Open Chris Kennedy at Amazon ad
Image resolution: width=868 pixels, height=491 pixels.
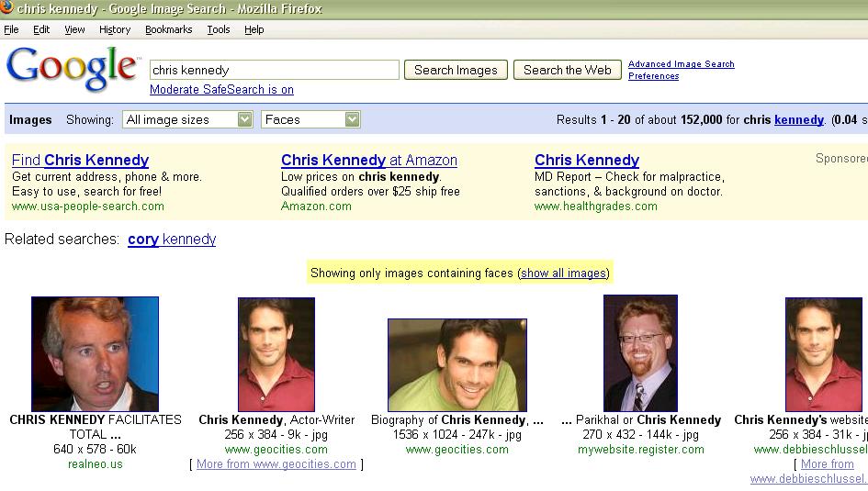tap(369, 161)
